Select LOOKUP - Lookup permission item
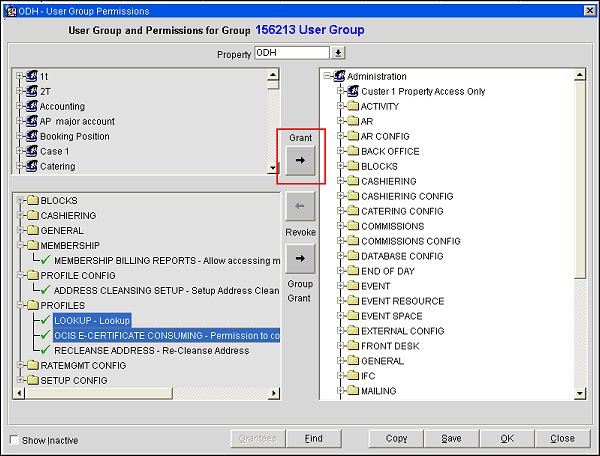This screenshot has height=456, width=600. [x=92, y=320]
